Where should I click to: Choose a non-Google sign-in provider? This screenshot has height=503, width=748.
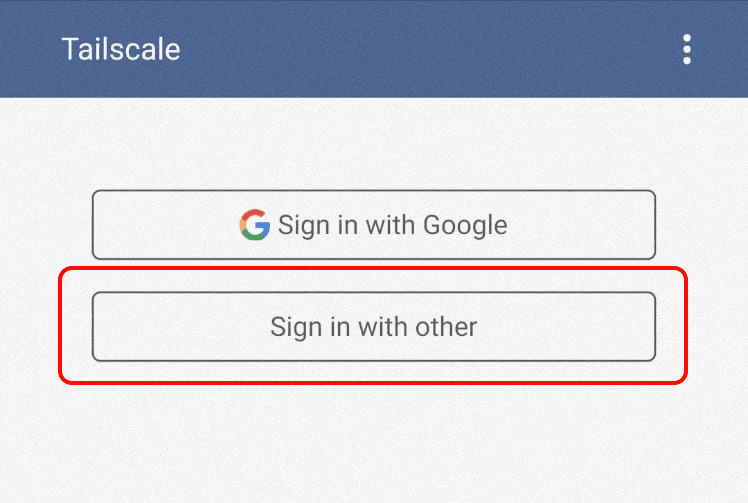(x=374, y=326)
